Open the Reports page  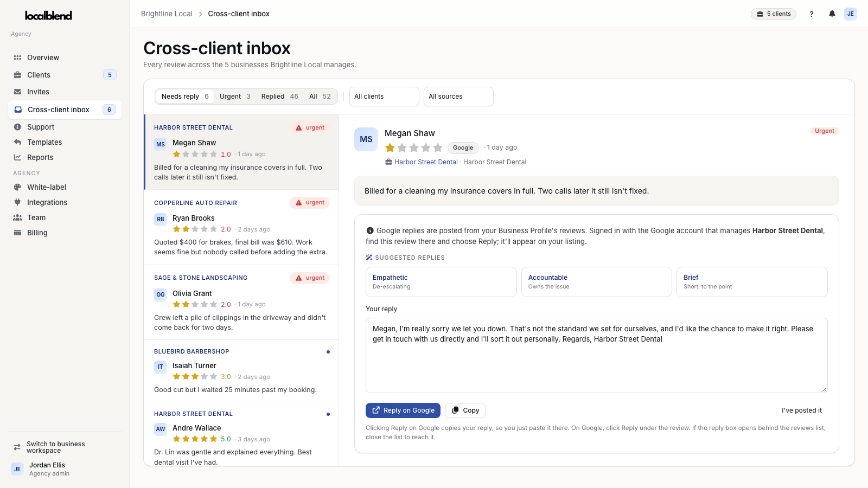click(65, 157)
